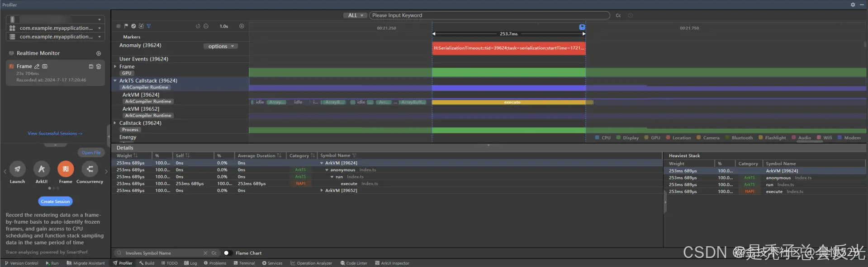Collapse the ArkTS Callstack (39624) lane
The width and height of the screenshot is (868, 267).
115,81
